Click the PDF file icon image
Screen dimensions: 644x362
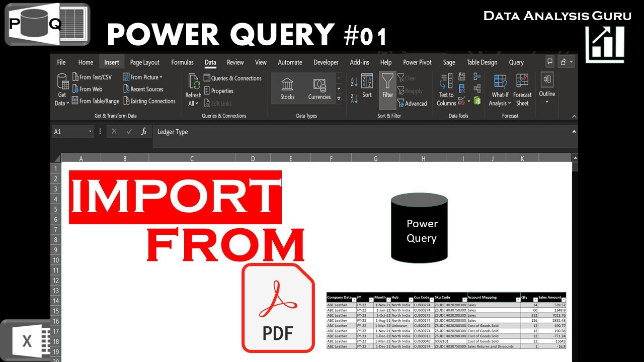tap(278, 308)
